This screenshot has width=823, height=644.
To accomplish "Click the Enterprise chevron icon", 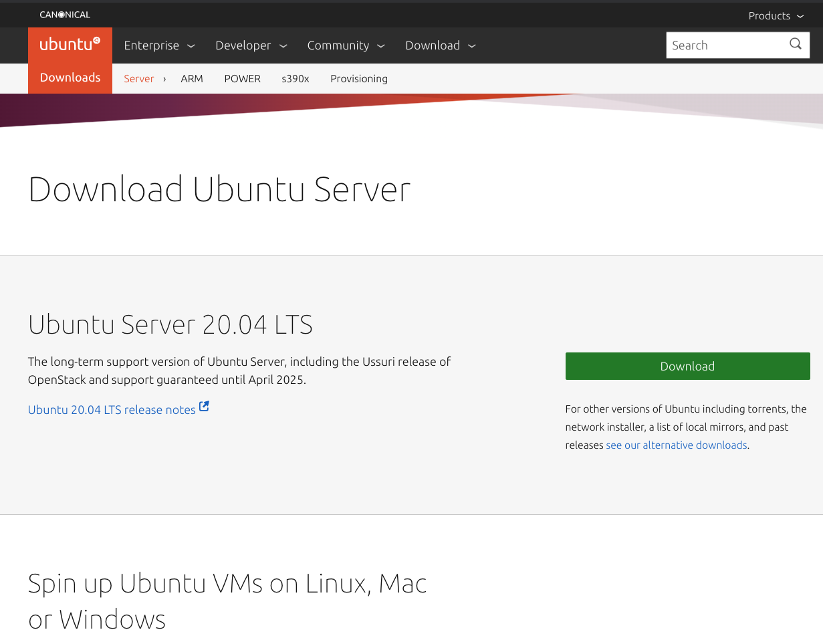I will (x=191, y=45).
